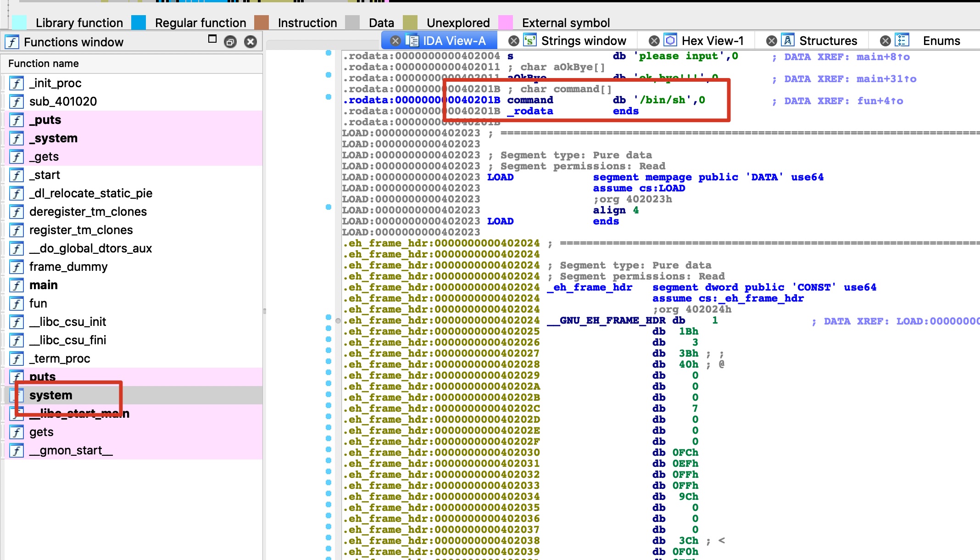Image resolution: width=980 pixels, height=560 pixels.
Task: Click the Functions window panel icon
Action: click(x=12, y=42)
